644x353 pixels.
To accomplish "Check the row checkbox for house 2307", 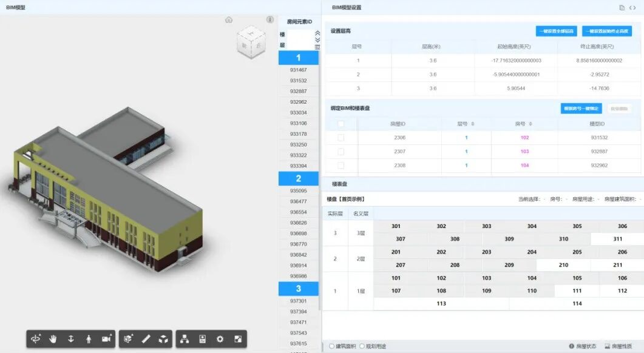I will pos(341,152).
